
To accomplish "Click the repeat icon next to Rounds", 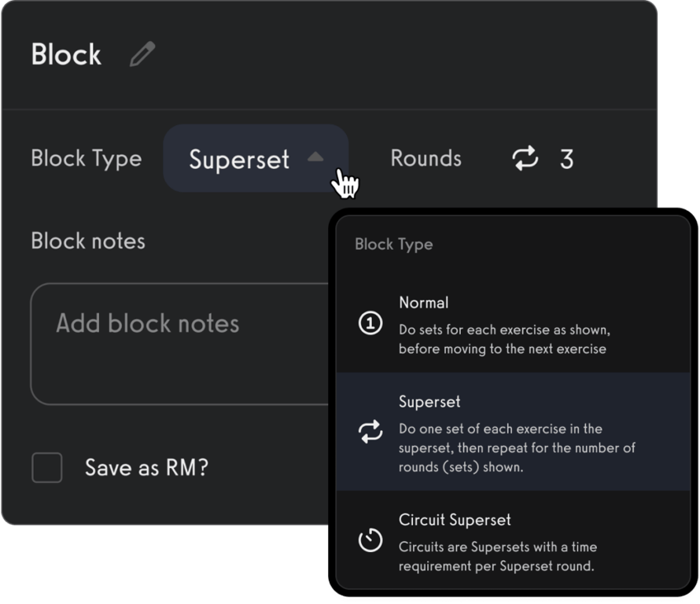I will click(x=525, y=159).
